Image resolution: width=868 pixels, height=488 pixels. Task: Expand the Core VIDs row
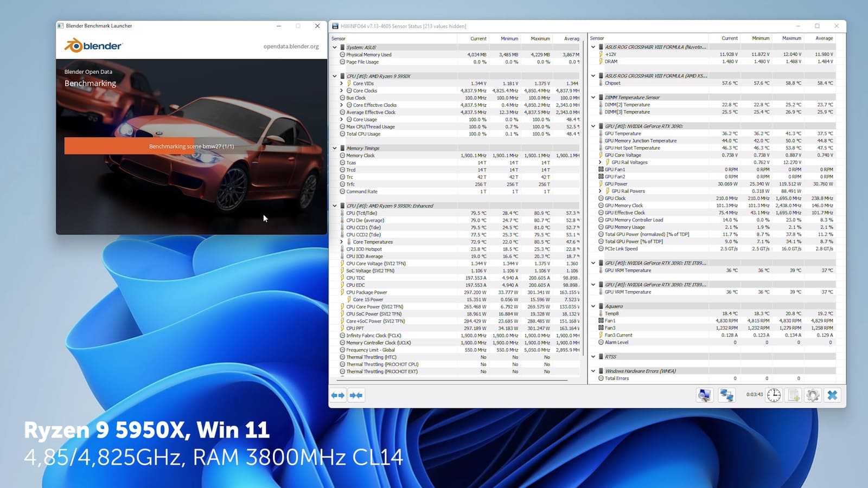(x=341, y=84)
